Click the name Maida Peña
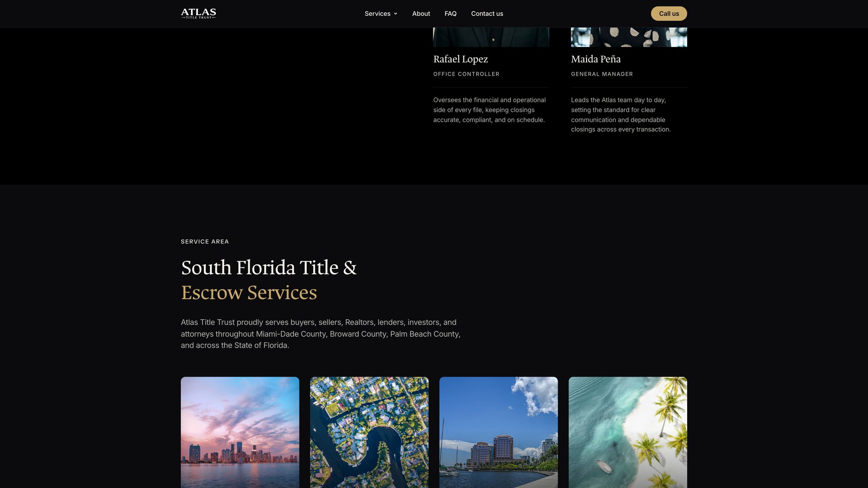868x488 pixels. click(596, 59)
